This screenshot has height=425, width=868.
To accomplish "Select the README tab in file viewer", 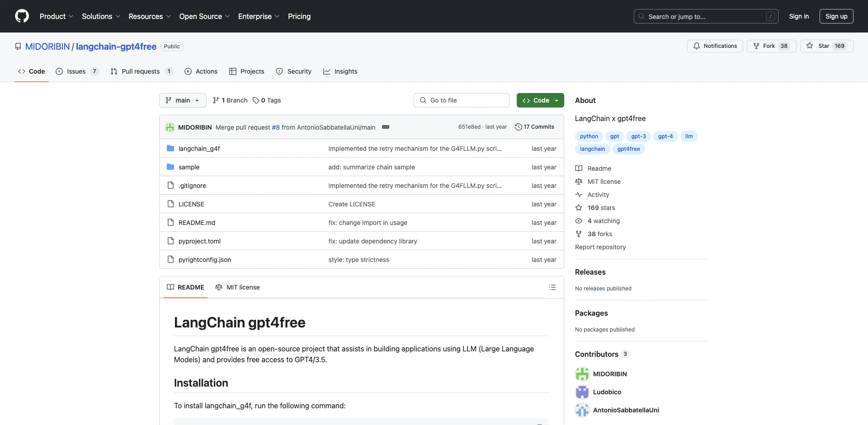I will point(185,287).
